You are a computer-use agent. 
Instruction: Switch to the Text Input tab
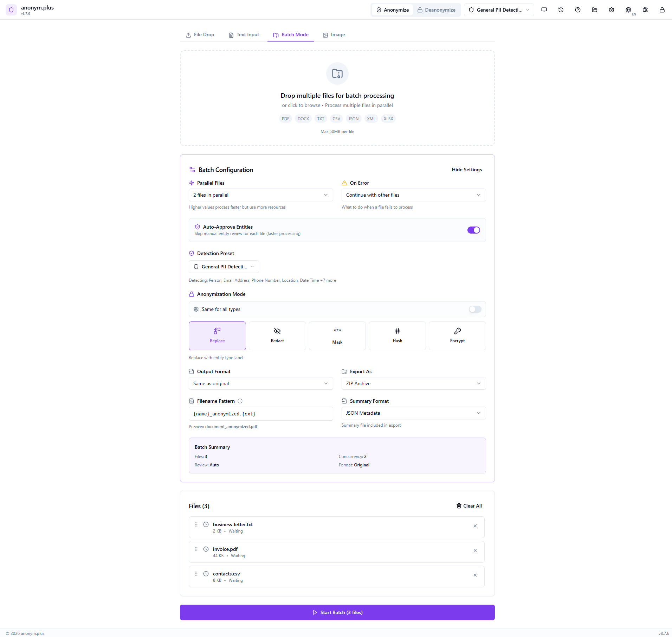click(x=244, y=34)
